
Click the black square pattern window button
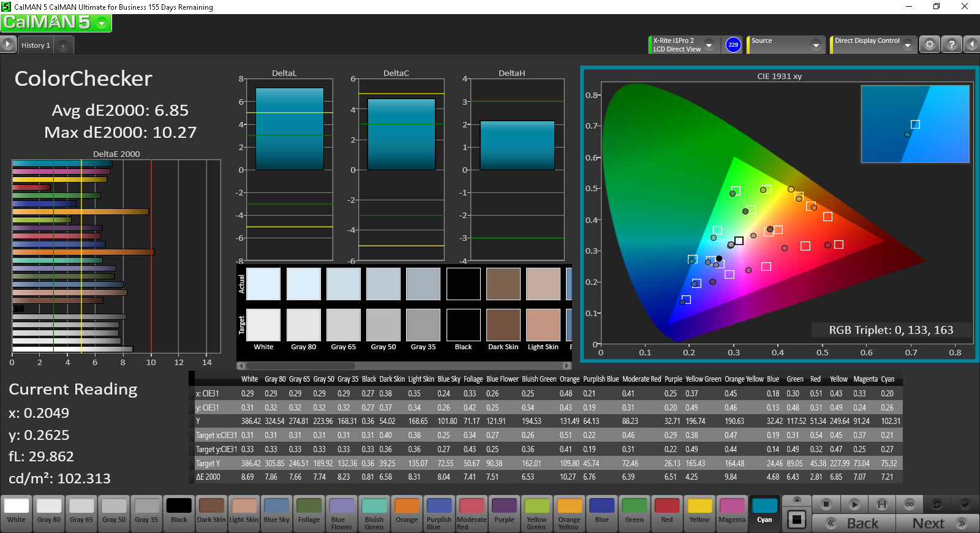tap(796, 520)
